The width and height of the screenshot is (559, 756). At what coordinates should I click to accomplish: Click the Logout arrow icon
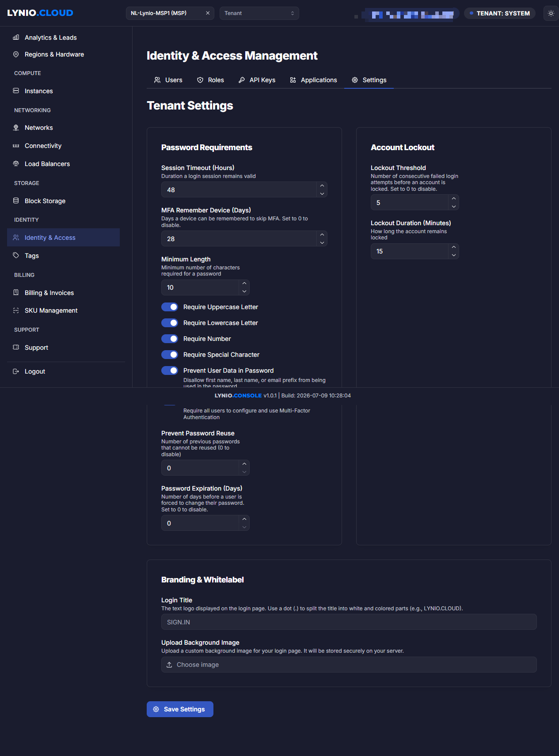tap(16, 371)
